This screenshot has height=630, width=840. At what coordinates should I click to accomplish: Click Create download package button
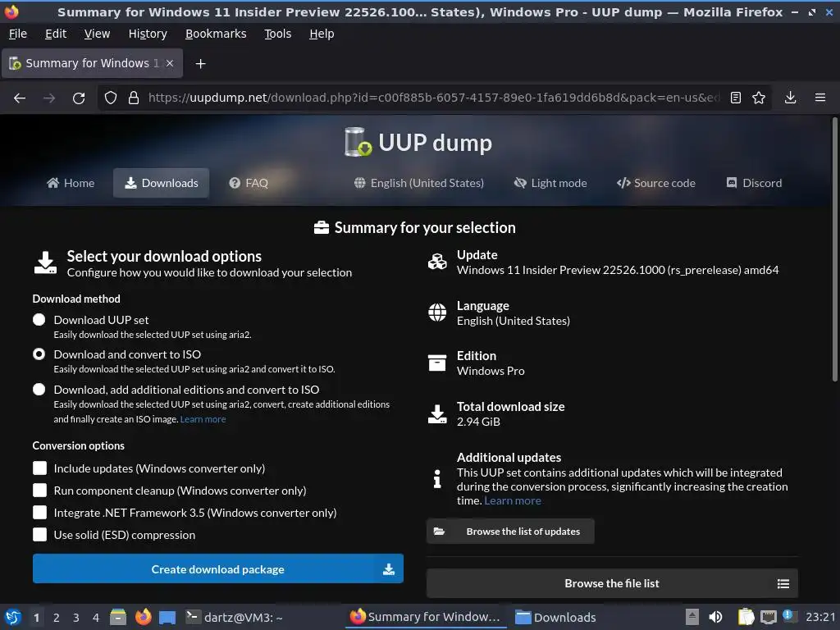click(218, 569)
